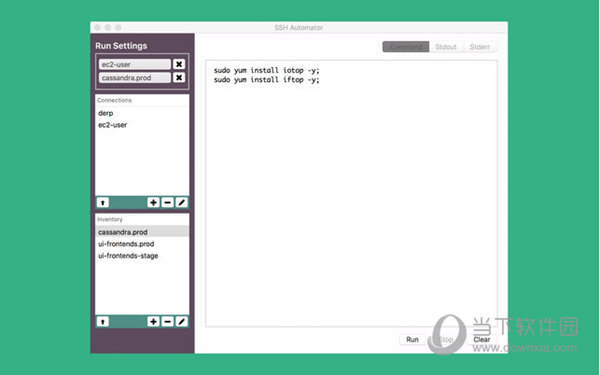Switch to the Stderr tab
This screenshot has height=375, width=600.
click(x=480, y=47)
